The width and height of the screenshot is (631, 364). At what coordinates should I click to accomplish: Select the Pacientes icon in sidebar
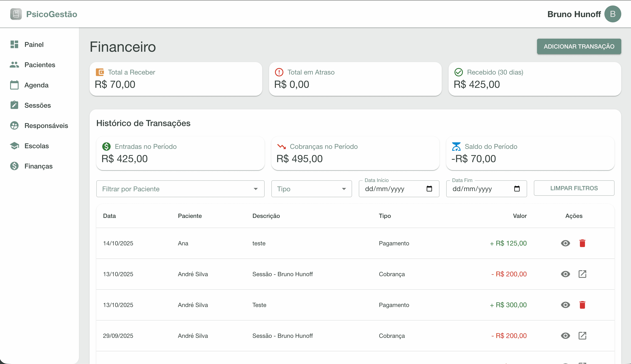[x=14, y=64]
